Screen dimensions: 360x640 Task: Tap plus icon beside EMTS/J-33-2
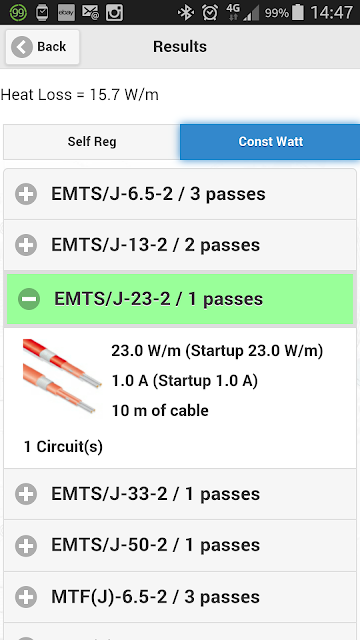point(26,494)
